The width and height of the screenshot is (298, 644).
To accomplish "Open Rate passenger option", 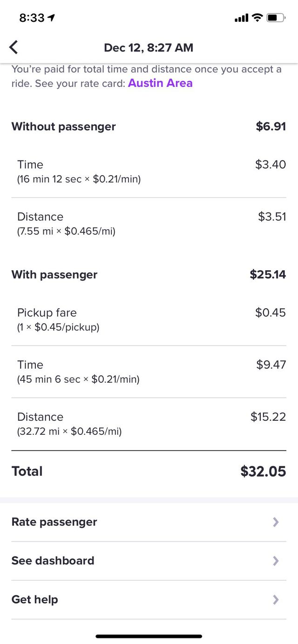I will coord(149,522).
